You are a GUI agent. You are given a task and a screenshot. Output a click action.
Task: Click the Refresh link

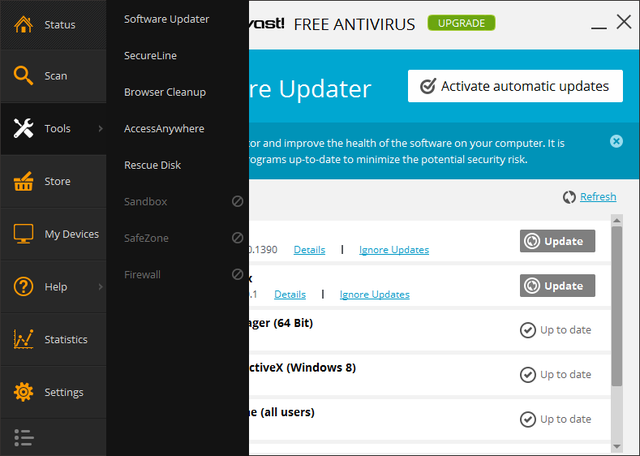(598, 197)
